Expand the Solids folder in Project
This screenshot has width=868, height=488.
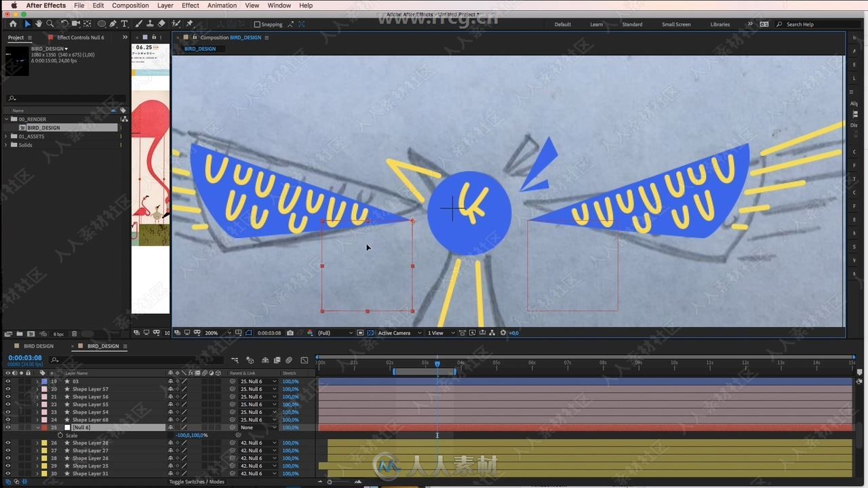tap(7, 145)
